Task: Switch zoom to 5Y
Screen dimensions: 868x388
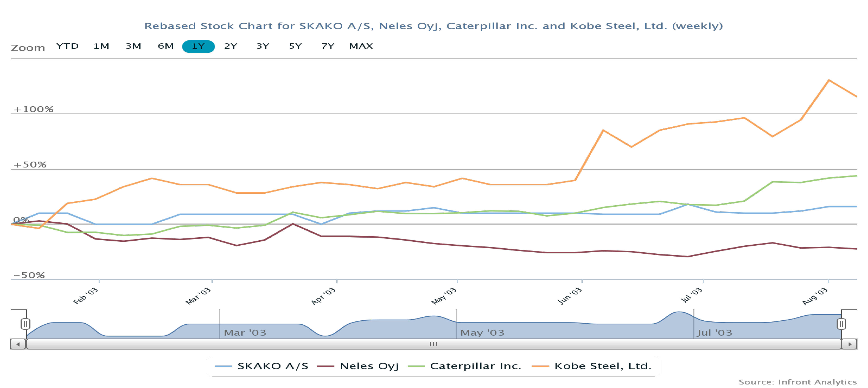Action: [x=295, y=46]
